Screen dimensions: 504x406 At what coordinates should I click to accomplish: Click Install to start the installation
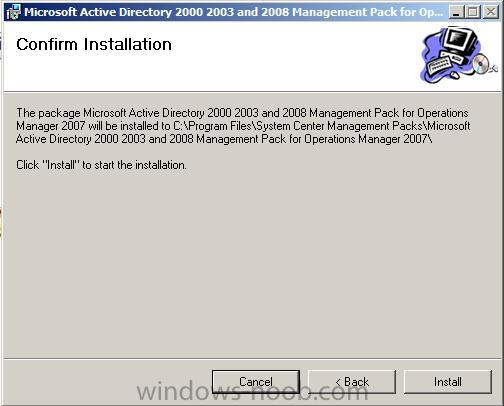click(448, 382)
